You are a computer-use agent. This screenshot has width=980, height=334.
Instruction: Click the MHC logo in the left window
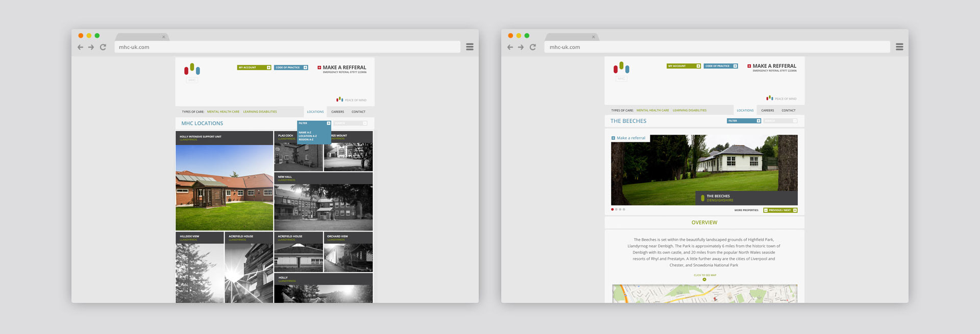[192, 72]
